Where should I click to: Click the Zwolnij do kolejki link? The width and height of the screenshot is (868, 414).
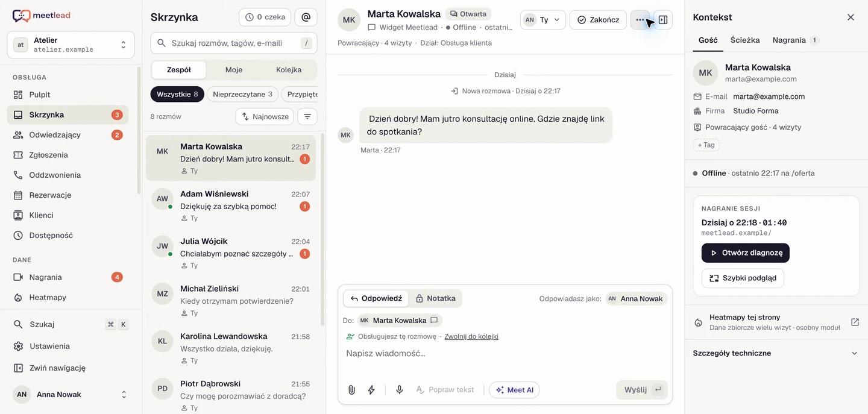[x=471, y=337]
